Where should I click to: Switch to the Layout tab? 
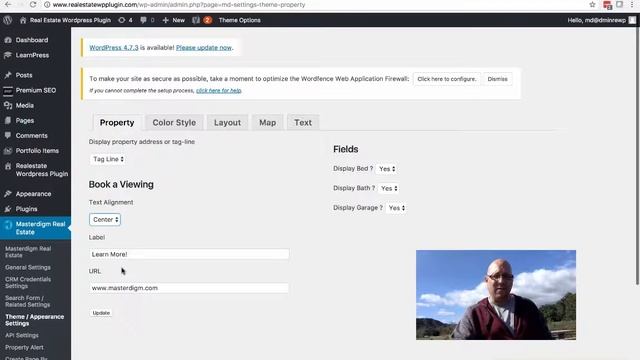coord(227,122)
